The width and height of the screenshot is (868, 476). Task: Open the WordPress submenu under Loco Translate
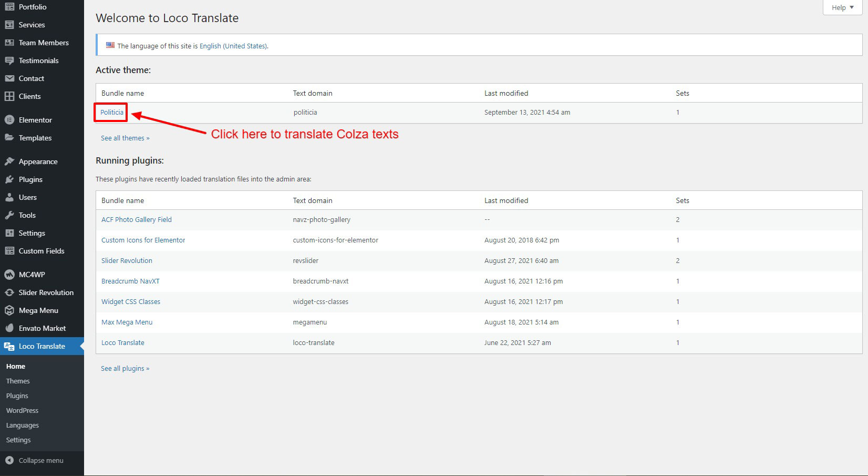(22, 410)
